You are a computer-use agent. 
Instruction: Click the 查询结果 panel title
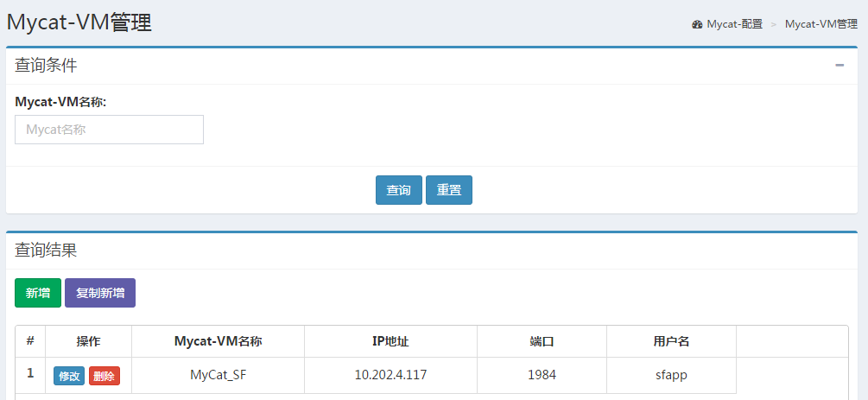coord(46,250)
